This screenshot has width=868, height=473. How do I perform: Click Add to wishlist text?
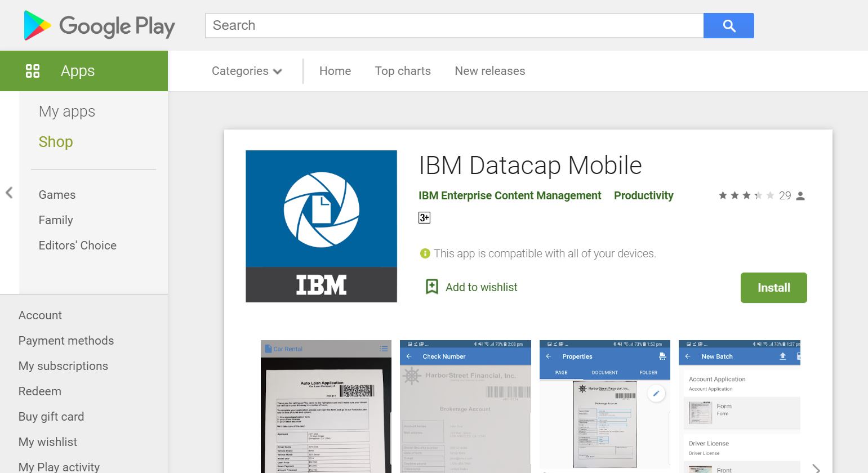(482, 287)
